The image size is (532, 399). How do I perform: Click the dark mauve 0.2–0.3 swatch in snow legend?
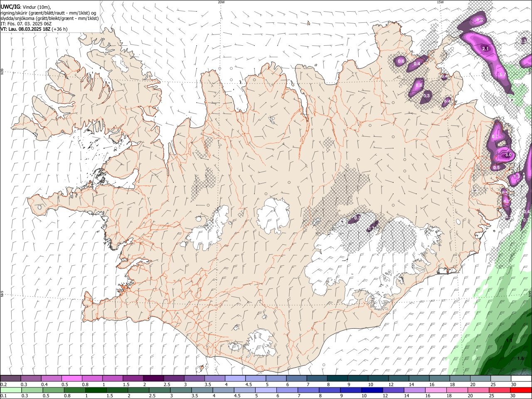tap(10, 378)
